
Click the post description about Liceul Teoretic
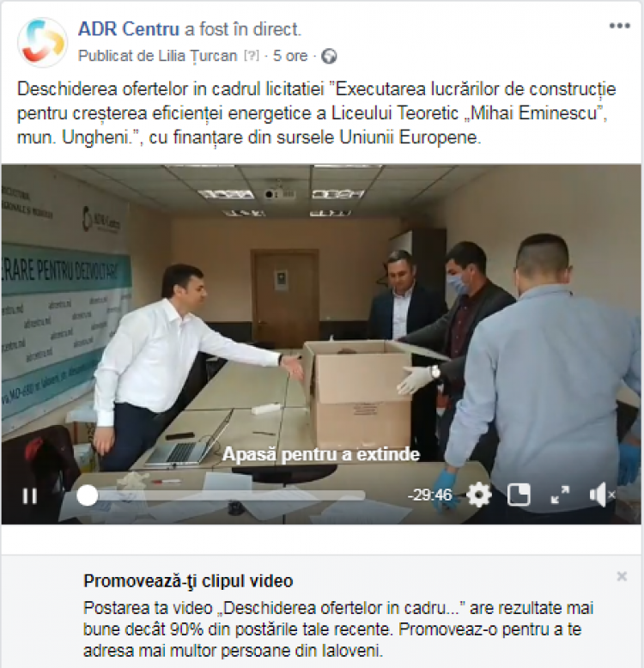[x=316, y=113]
